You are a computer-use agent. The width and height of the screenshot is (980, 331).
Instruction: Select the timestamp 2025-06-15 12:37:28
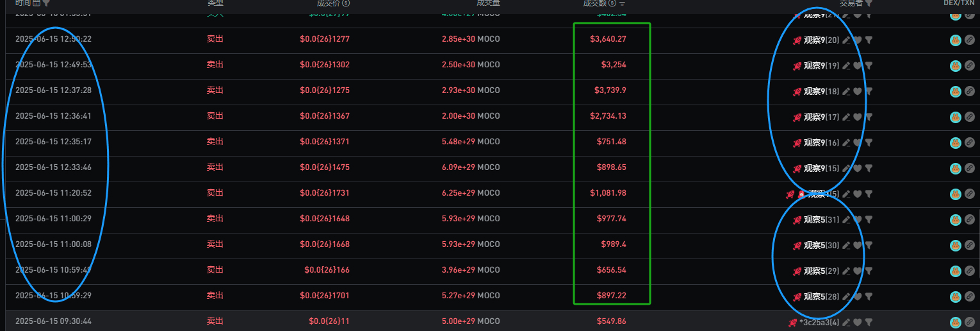(53, 90)
